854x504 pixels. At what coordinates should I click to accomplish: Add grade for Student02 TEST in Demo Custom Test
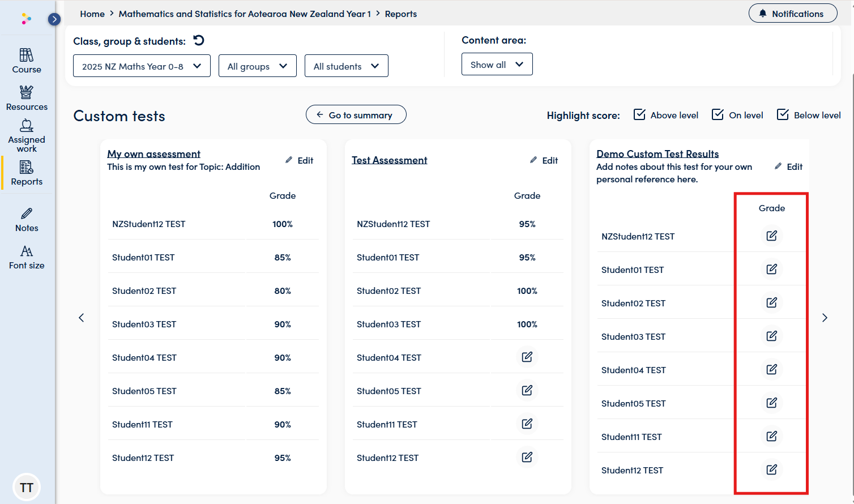coord(772,302)
